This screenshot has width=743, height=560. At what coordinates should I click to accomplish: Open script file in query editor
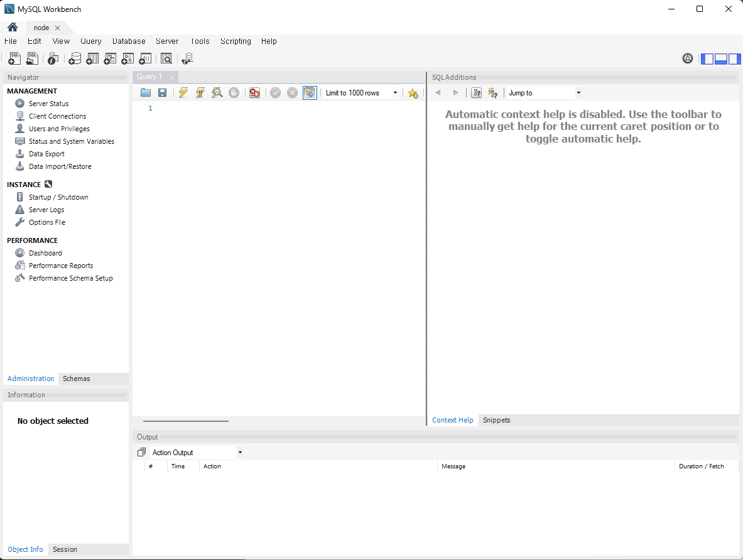click(146, 93)
